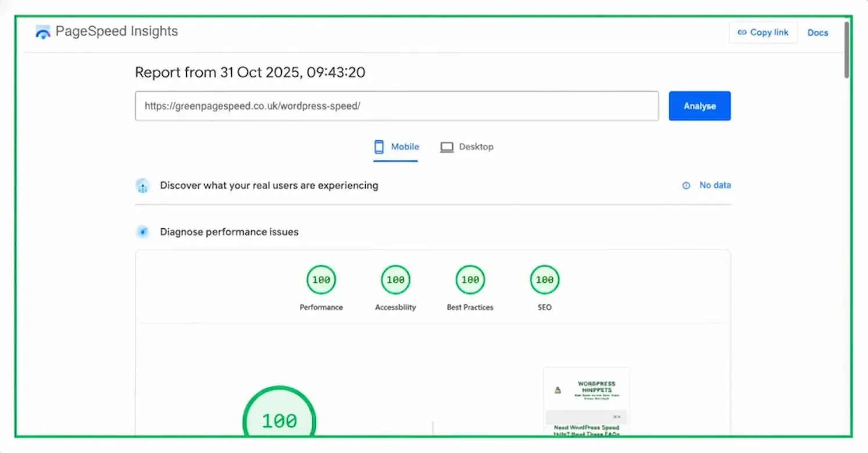Screen dimensions: 868x453
Task: Click the vertical scrollbar thumb
Action: pyautogui.click(x=846, y=49)
